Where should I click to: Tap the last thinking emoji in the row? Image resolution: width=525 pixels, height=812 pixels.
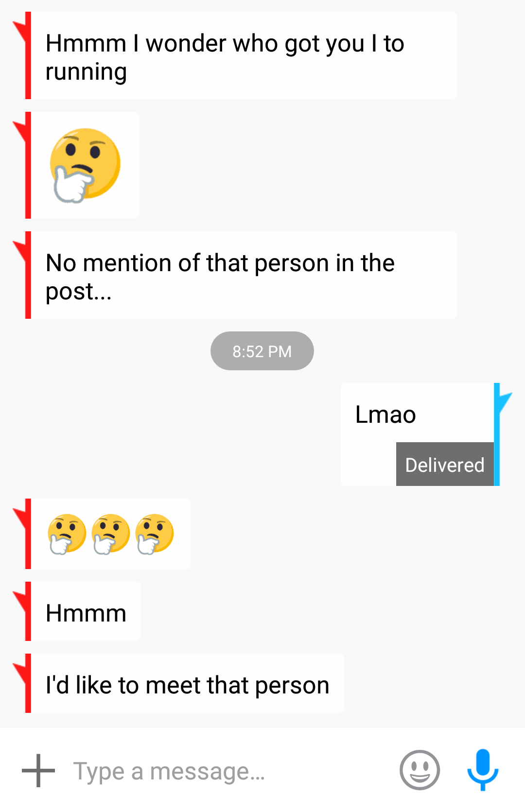(155, 534)
